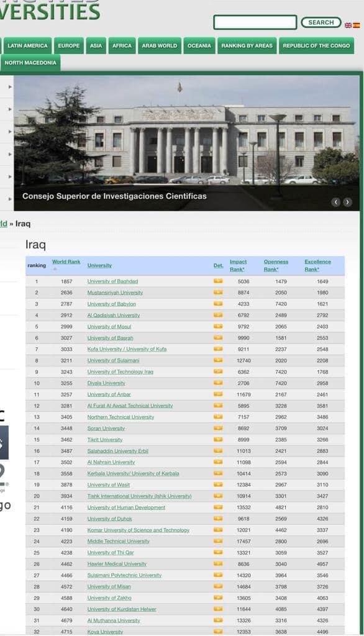Sort table by University column header
Image resolution: width=364 pixels, height=636 pixels.
[99, 265]
